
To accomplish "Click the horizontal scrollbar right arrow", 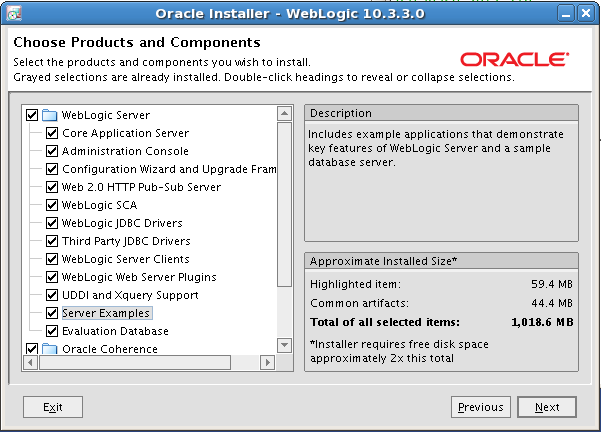I will [268, 362].
